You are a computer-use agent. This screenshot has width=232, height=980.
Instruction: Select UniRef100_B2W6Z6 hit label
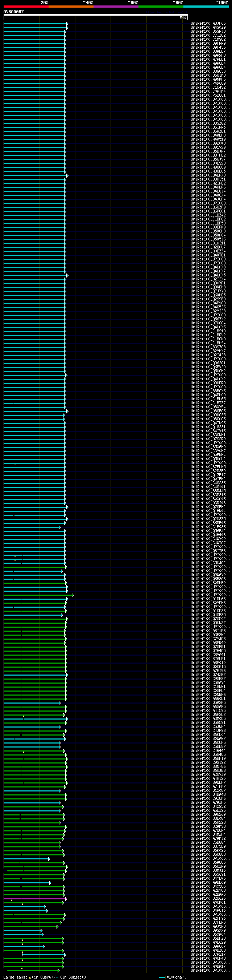(208, 898)
